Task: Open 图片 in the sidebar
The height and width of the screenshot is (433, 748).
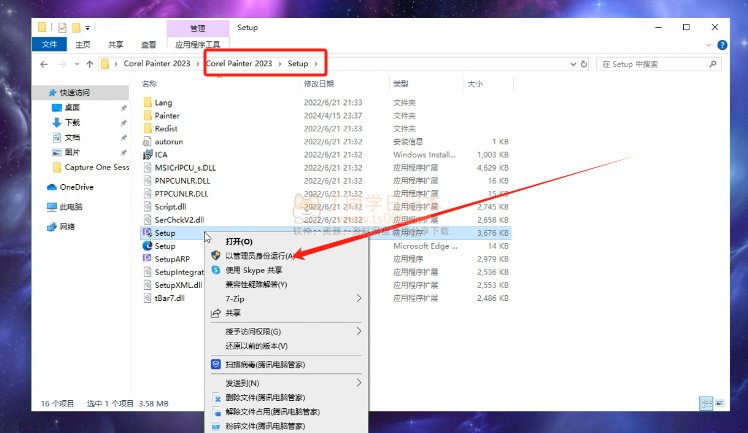Action: pyautogui.click(x=72, y=152)
